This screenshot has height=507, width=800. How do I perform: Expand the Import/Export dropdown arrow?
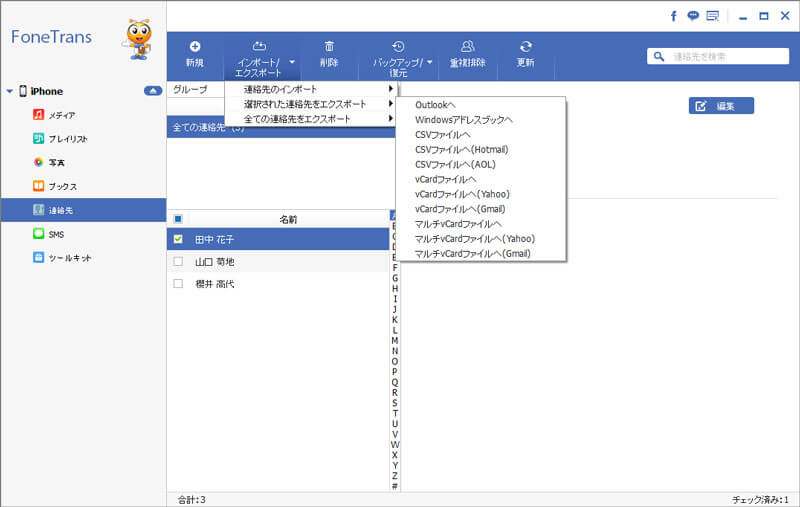(292, 62)
